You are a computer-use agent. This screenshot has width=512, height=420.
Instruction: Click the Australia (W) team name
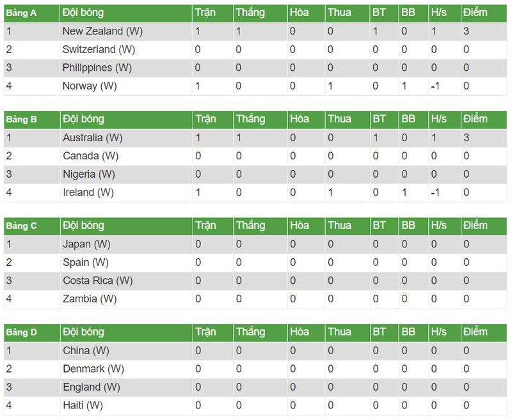point(92,137)
